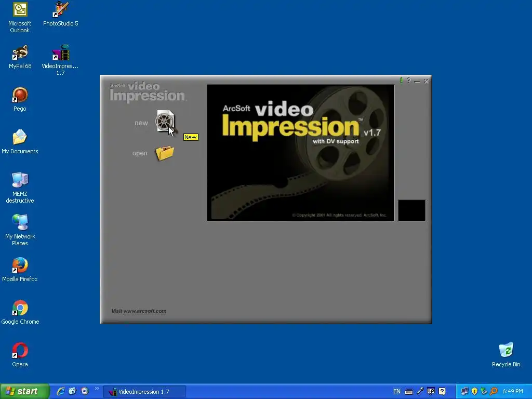Screen dimensions: 532x399
Task: Select the Google Chrome desktop icon
Action: click(x=20, y=312)
